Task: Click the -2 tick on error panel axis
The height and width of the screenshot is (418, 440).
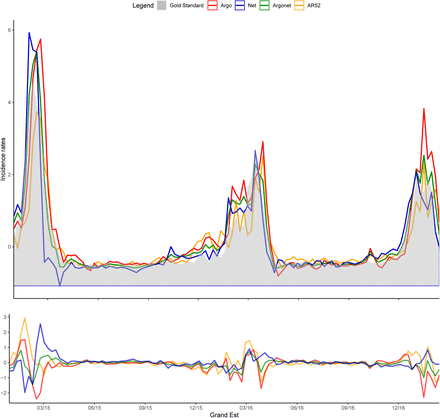Action: coord(5,393)
